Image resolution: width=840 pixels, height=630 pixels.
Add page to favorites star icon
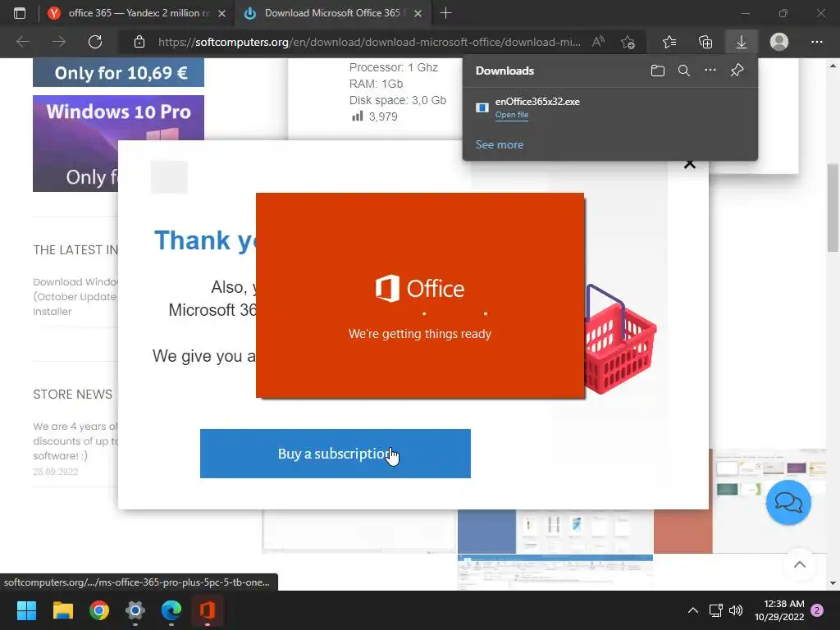pyautogui.click(x=628, y=42)
